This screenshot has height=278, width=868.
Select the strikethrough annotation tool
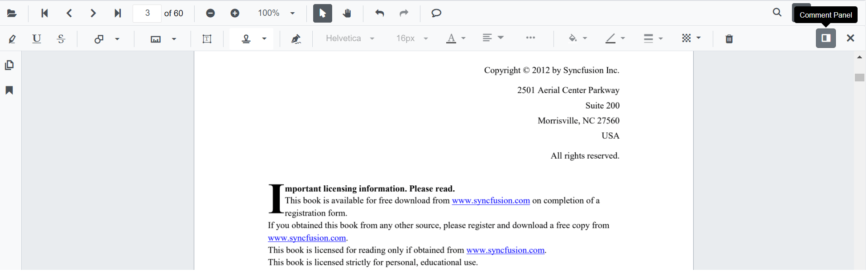61,39
